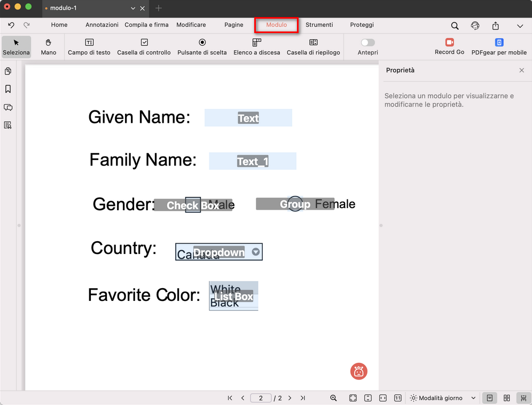
Task: Toggle the Anteprima switch
Action: point(367,42)
